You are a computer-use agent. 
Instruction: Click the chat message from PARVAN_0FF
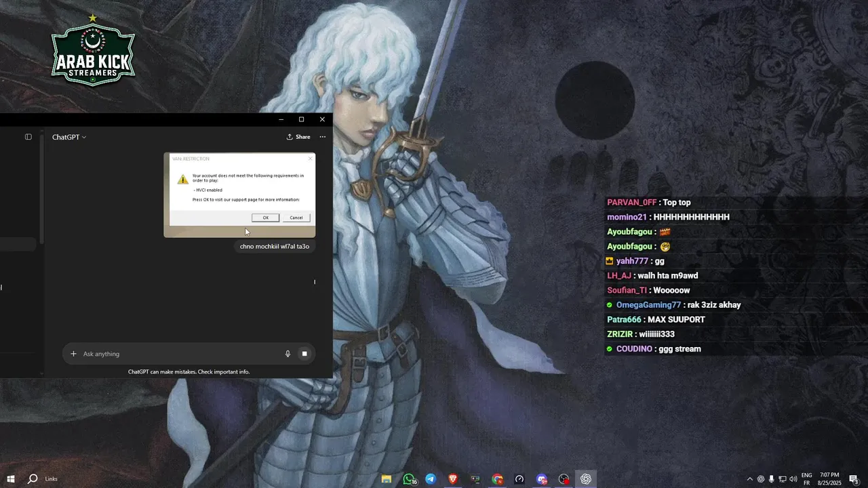coord(649,203)
